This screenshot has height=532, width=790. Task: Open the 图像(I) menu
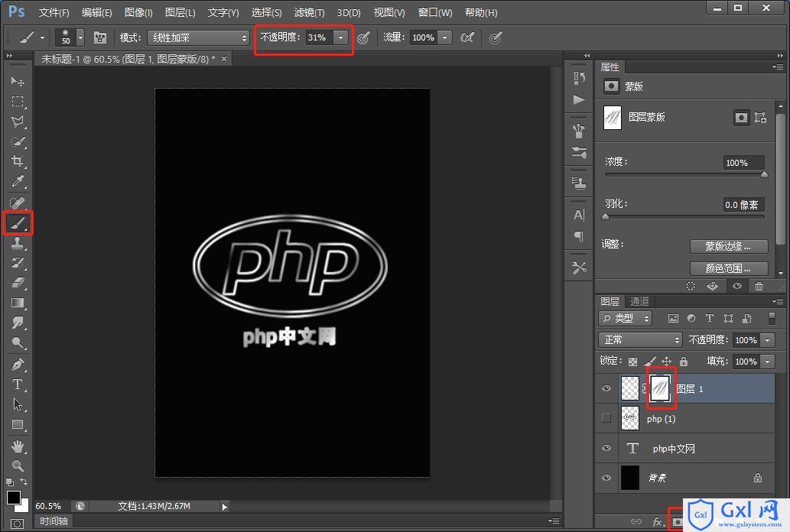pos(138,12)
